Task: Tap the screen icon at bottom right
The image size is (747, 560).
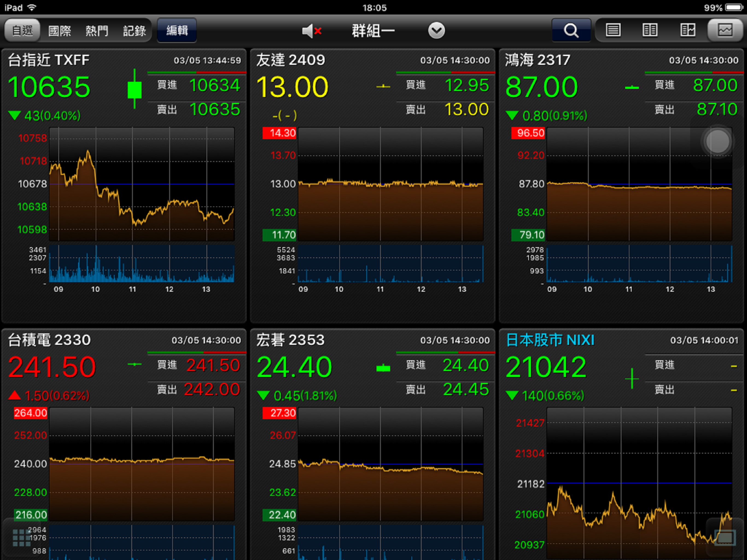Action: point(725,538)
